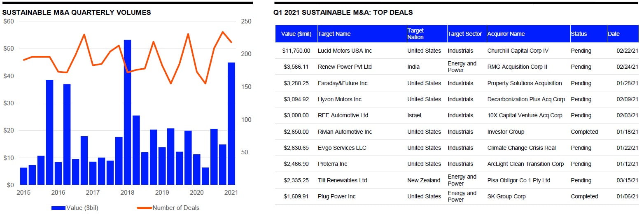This screenshot has height=214, width=644.
Task: Select the $1,609.91 Plug Power value cell
Action: click(296, 196)
